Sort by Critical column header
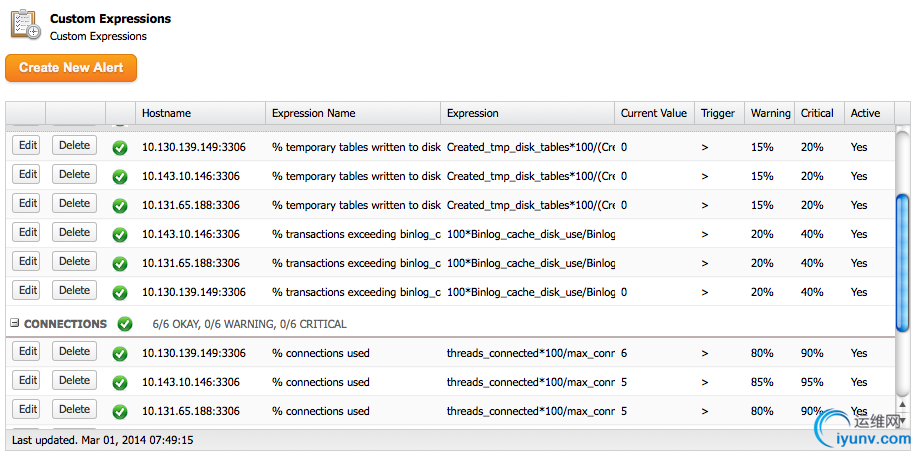The height and width of the screenshot is (455, 917). [x=817, y=113]
